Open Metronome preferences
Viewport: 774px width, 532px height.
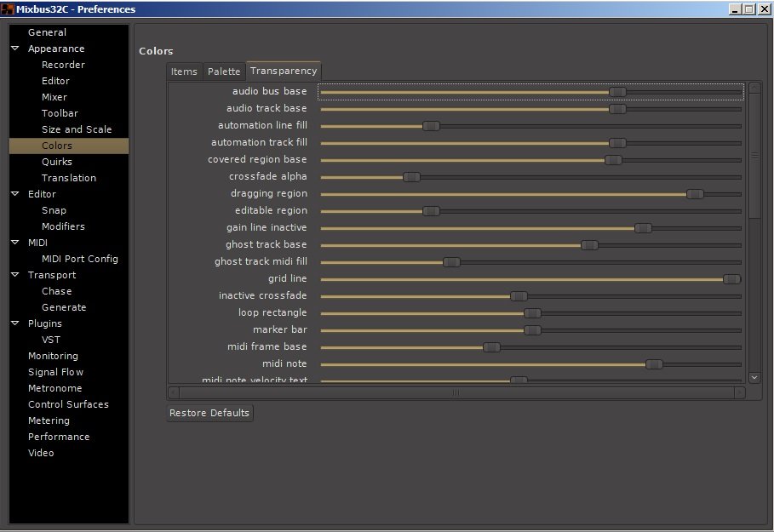click(54, 388)
